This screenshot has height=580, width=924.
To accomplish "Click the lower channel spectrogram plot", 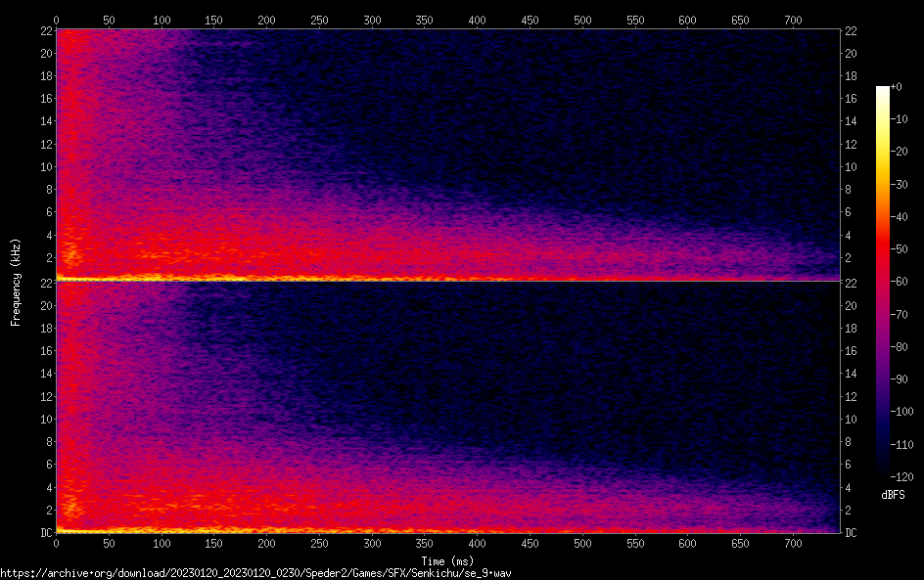I will (x=448, y=407).
